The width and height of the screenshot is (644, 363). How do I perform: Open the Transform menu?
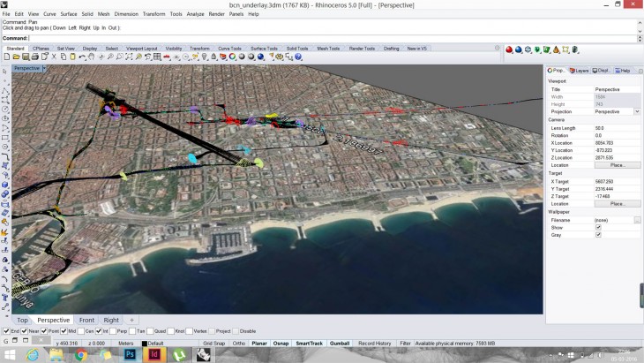click(x=153, y=14)
